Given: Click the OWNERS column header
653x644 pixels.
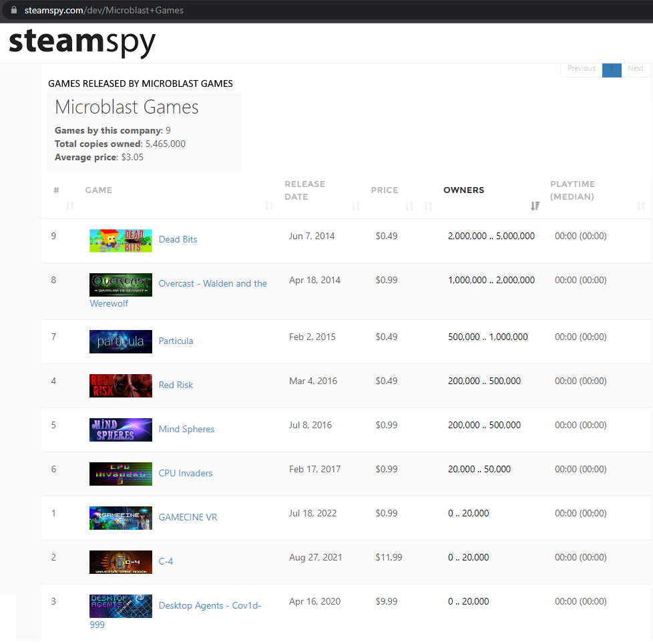Looking at the screenshot, I should coord(463,190).
